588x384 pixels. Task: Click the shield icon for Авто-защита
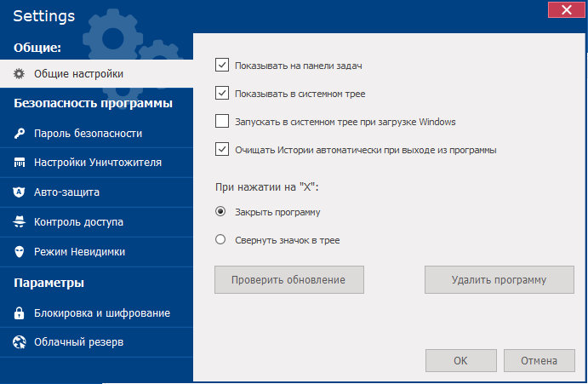click(19, 192)
